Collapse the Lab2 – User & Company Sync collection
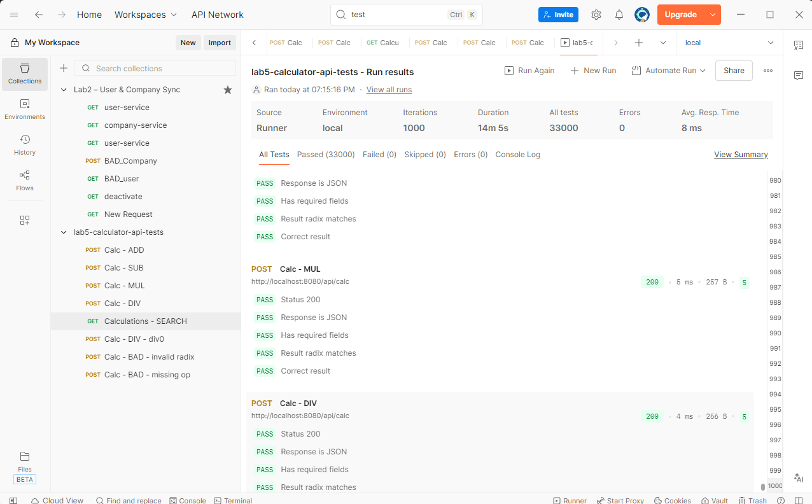 [x=64, y=90]
